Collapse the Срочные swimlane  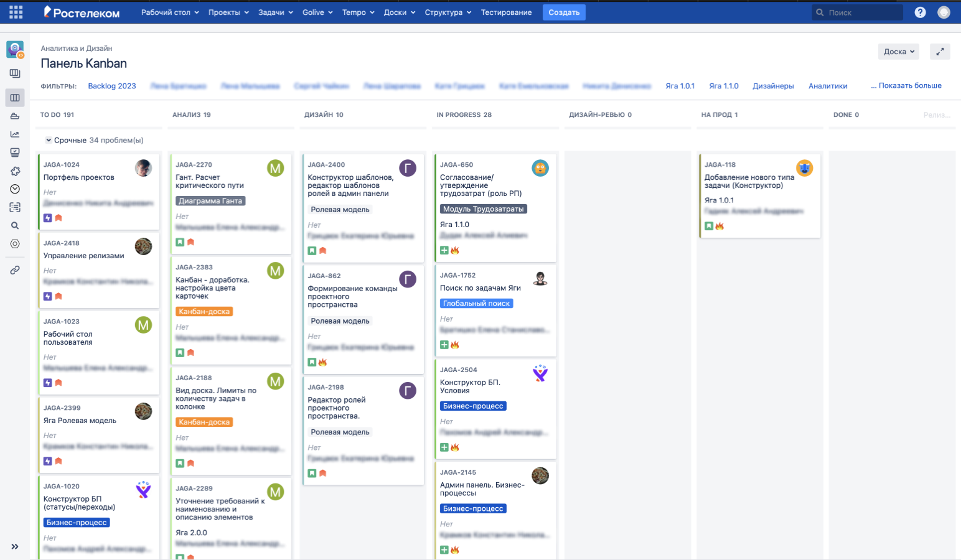pos(49,140)
